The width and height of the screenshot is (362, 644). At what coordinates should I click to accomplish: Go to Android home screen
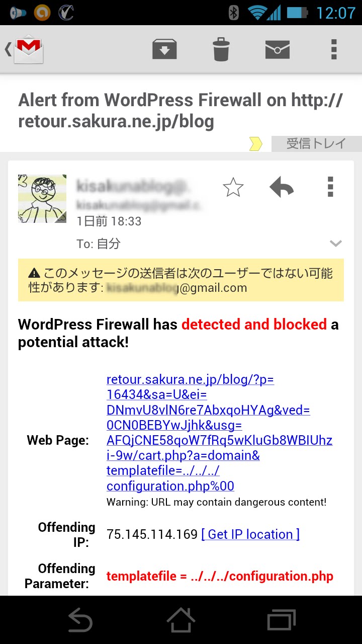[x=181, y=620]
